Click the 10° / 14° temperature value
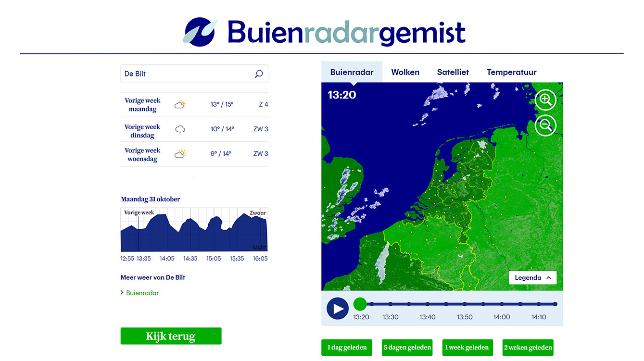The height and width of the screenshot is (361, 644). click(222, 129)
